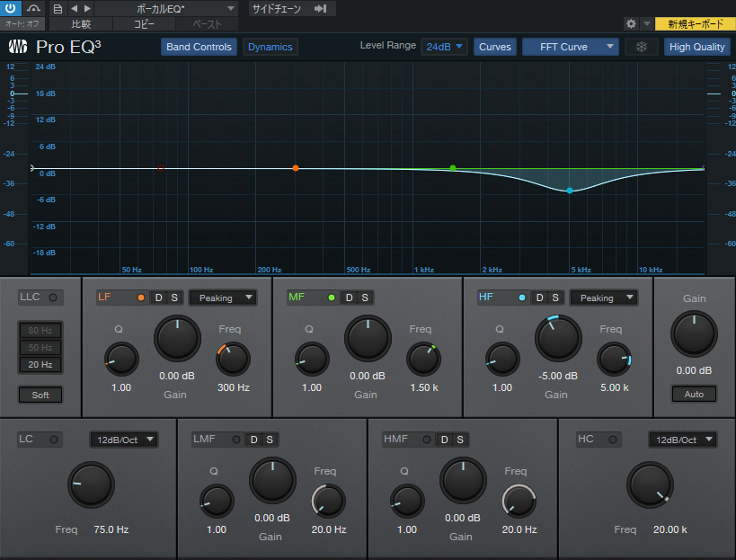Click the HF Gain knob
The height and width of the screenshot is (560, 736).
click(x=558, y=338)
